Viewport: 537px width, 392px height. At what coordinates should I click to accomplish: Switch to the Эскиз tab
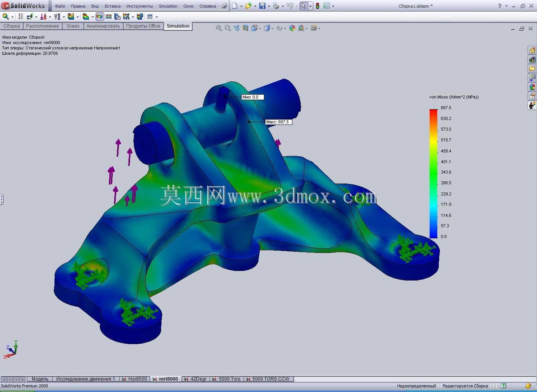tap(73, 26)
